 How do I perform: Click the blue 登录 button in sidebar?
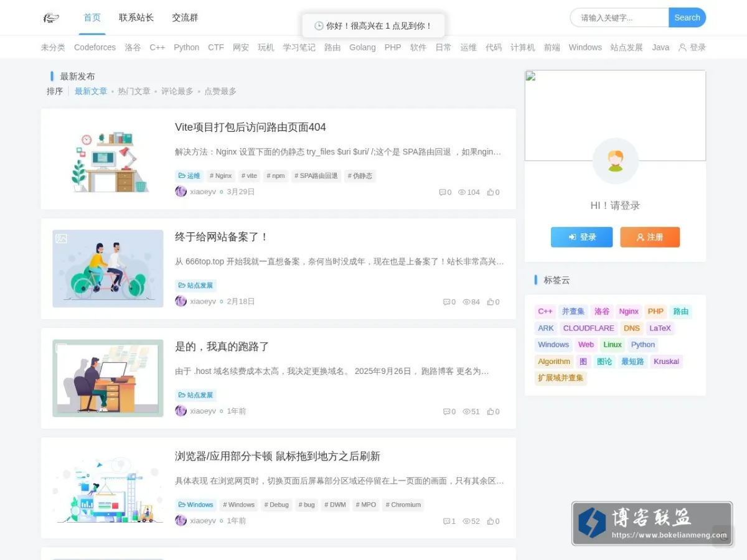click(581, 237)
